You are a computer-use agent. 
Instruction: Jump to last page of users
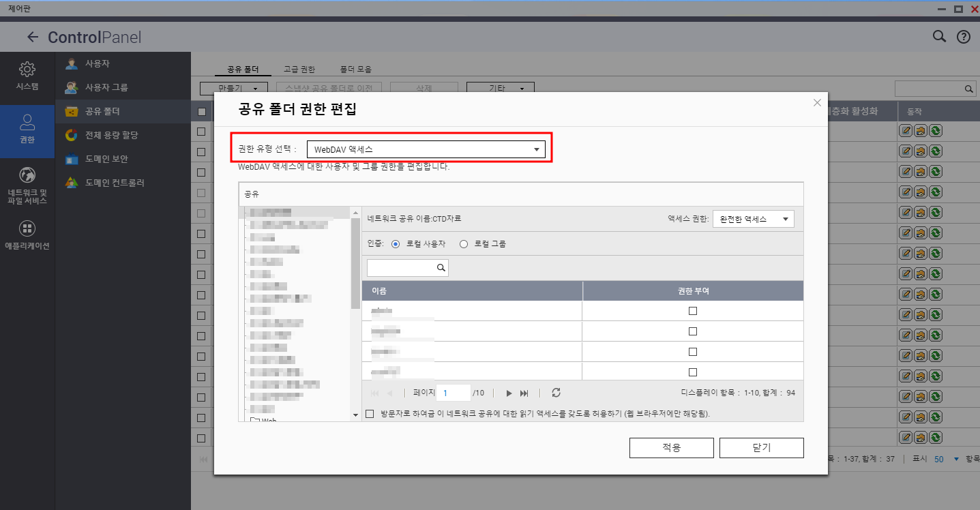[x=524, y=393]
